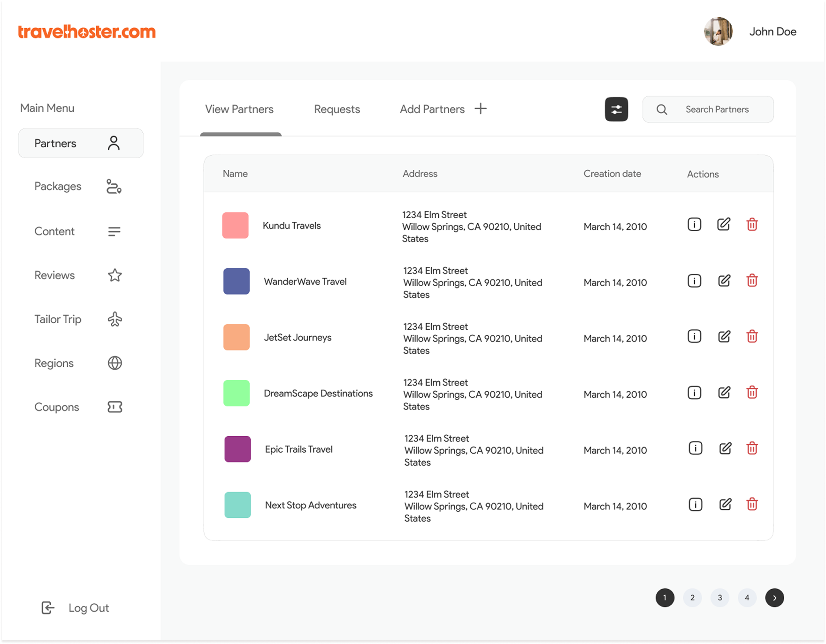The height and width of the screenshot is (644, 826).
Task: Edit DreamScape Destinations partner
Action: [724, 392]
